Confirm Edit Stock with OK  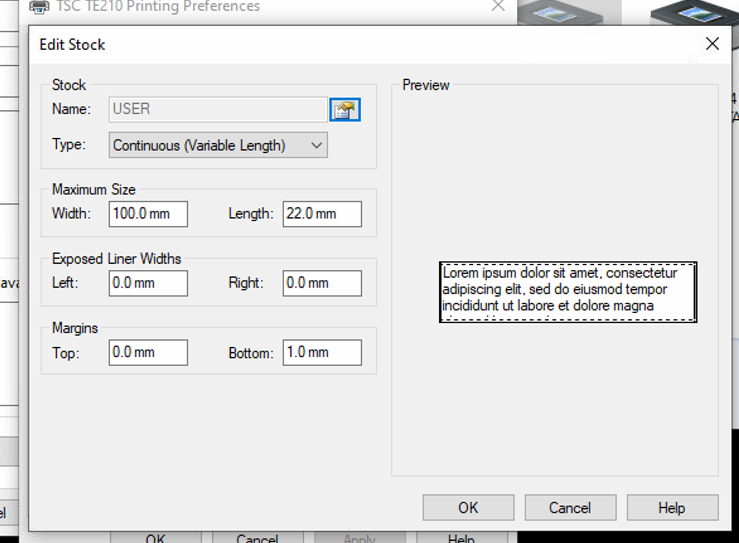pyautogui.click(x=468, y=508)
